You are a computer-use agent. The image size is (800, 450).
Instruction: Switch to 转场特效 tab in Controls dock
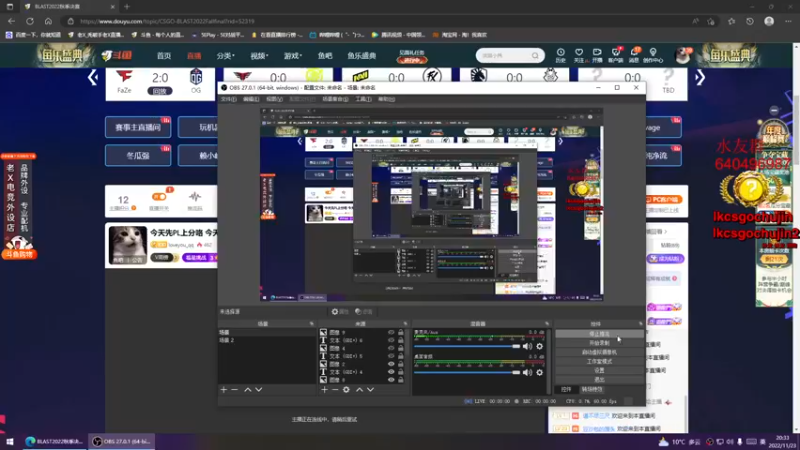click(x=592, y=389)
